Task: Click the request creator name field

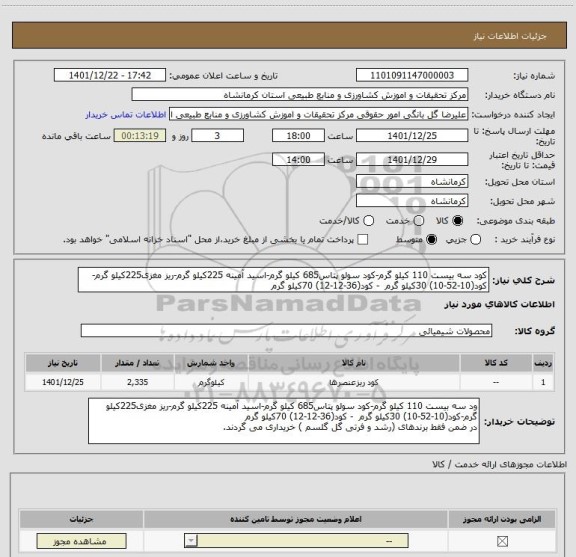Action: click(x=318, y=115)
